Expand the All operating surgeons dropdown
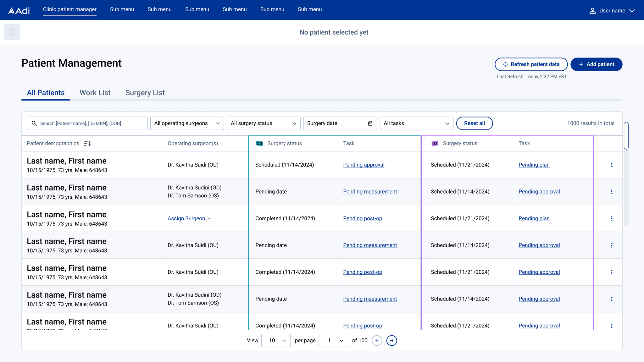The height and width of the screenshot is (362, 644). pyautogui.click(x=187, y=123)
